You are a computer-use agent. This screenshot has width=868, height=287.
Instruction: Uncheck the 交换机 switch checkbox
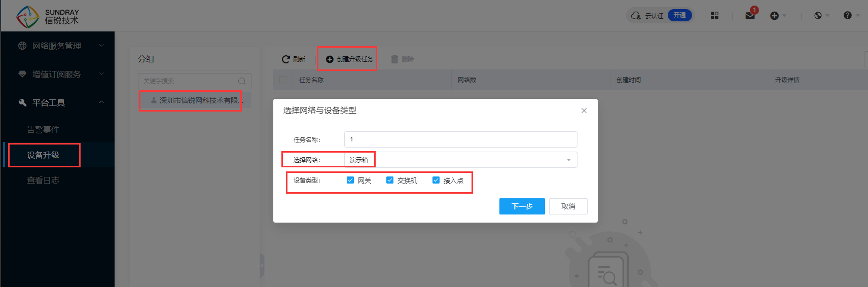pos(390,180)
